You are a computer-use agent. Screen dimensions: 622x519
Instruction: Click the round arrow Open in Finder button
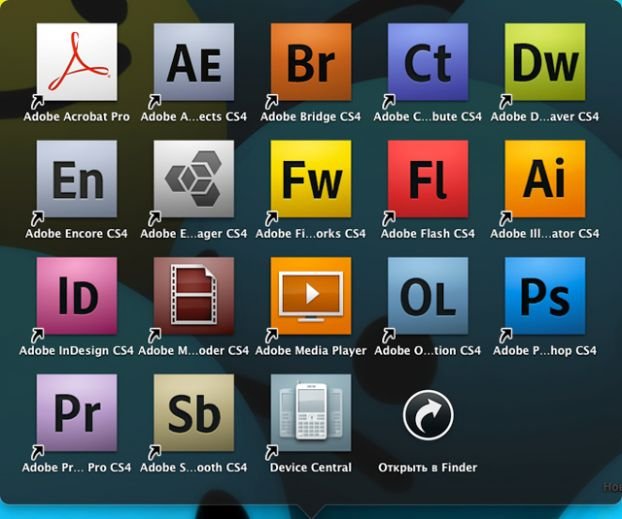(x=428, y=414)
